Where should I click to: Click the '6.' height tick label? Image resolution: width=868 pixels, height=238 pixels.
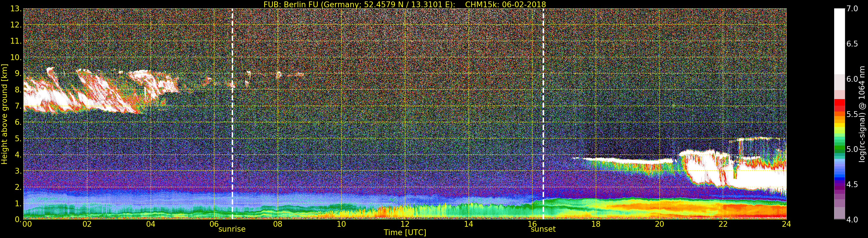(x=18, y=122)
